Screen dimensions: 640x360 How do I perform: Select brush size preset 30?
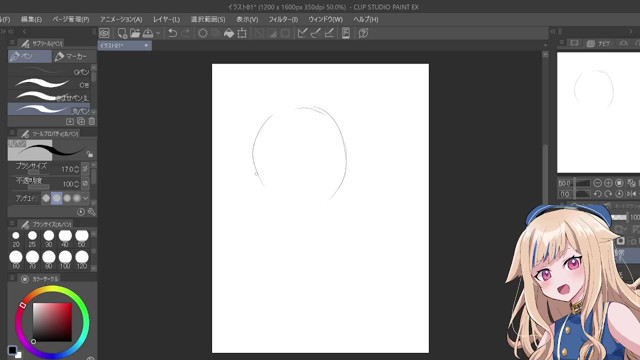coord(49,238)
